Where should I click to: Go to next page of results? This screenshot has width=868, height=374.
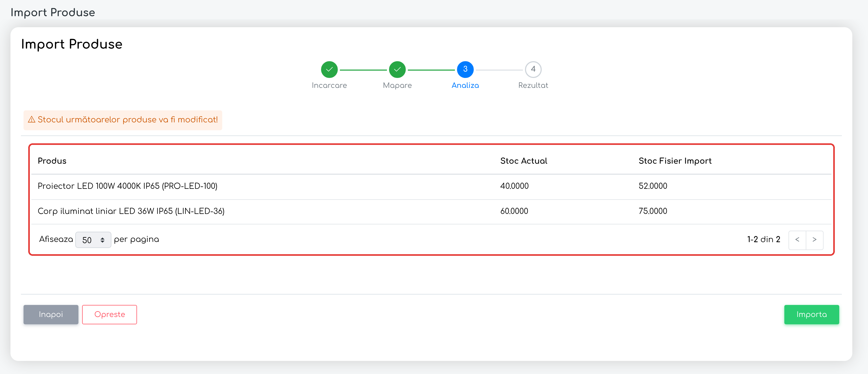point(814,240)
